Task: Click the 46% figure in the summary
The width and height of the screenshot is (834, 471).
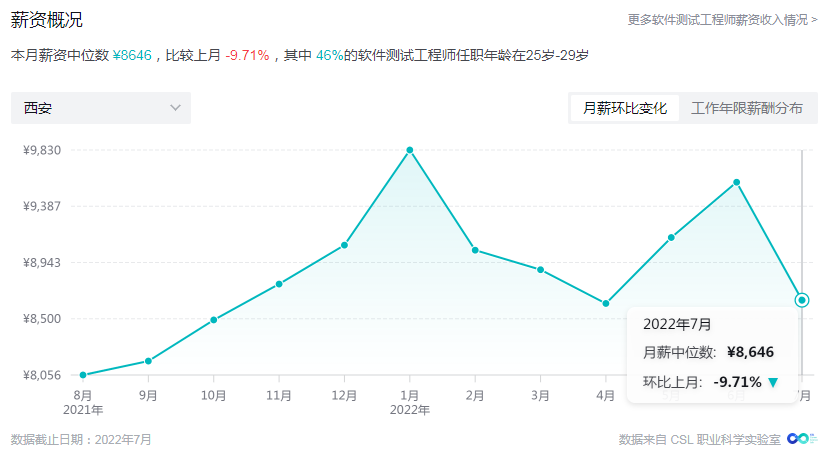Action: (x=329, y=55)
